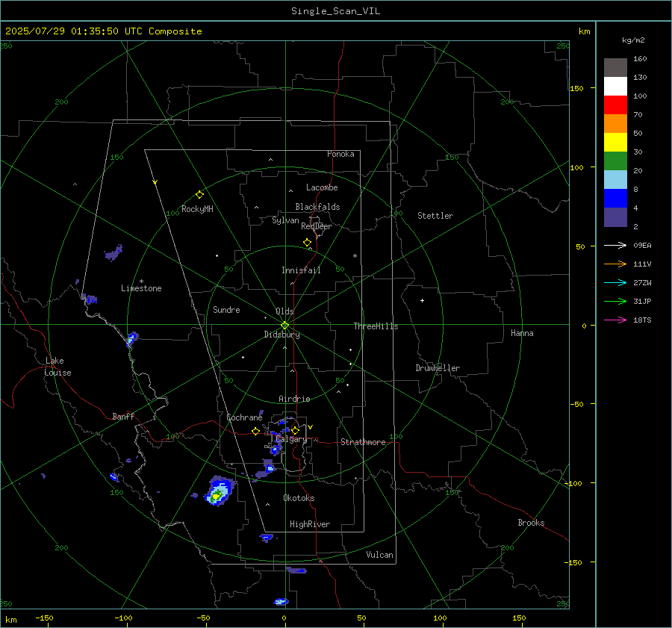Click the orange 111V arrow icon
Viewport: 672px width, 628px height.
[x=615, y=264]
